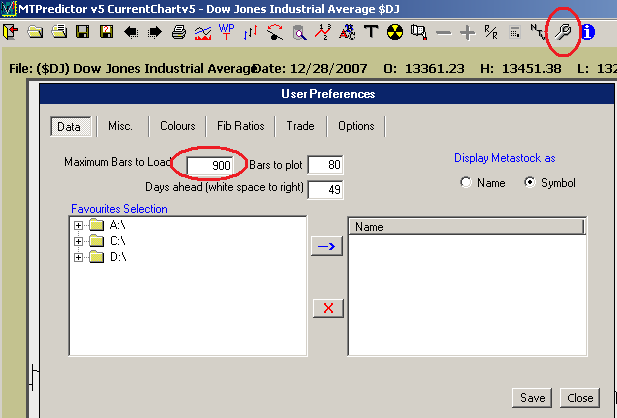Expand the C:\ drive folder
This screenshot has width=617, height=418.
click(78, 241)
